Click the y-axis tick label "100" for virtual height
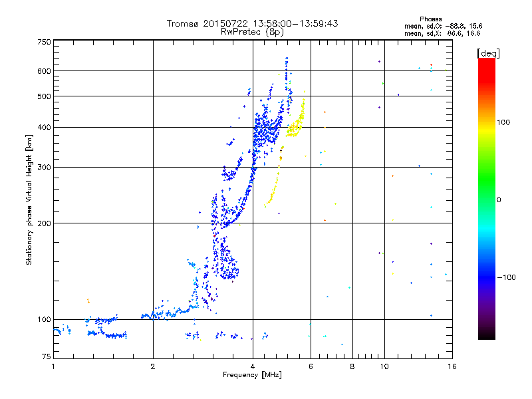Screen dimensions: 532x399 point(44,319)
